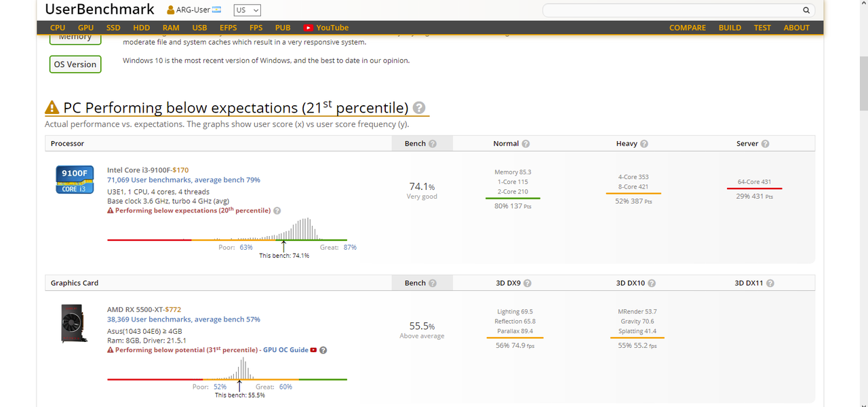
Task: Click the ARG-User username
Action: click(193, 10)
